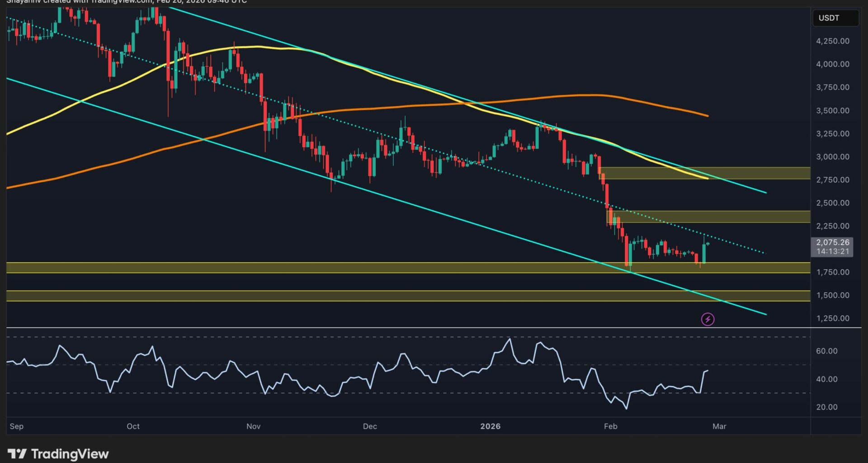Click the 60.00 RSI scale label
The image size is (868, 463).
tap(826, 351)
